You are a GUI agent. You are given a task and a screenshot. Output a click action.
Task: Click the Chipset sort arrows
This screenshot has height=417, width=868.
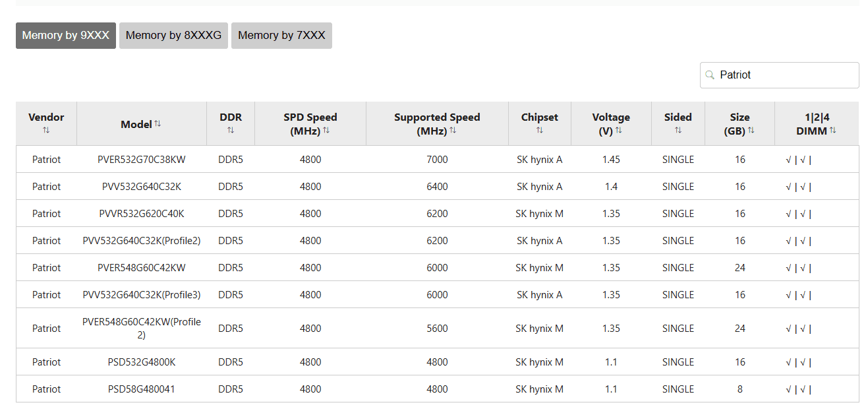click(539, 131)
